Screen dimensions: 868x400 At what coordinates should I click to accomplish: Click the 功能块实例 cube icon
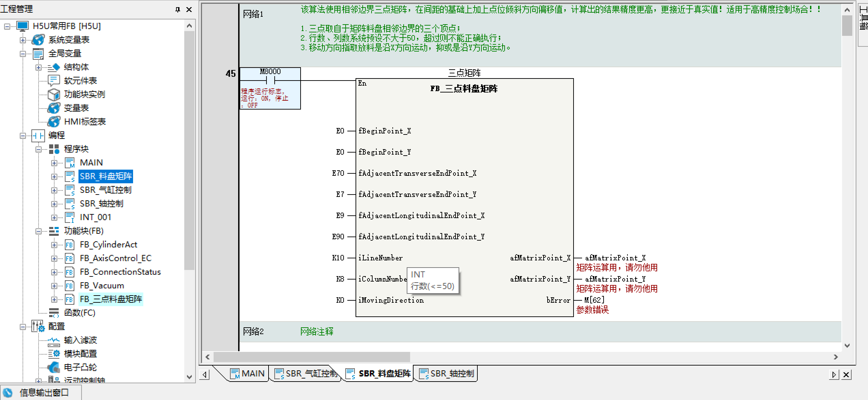click(54, 95)
